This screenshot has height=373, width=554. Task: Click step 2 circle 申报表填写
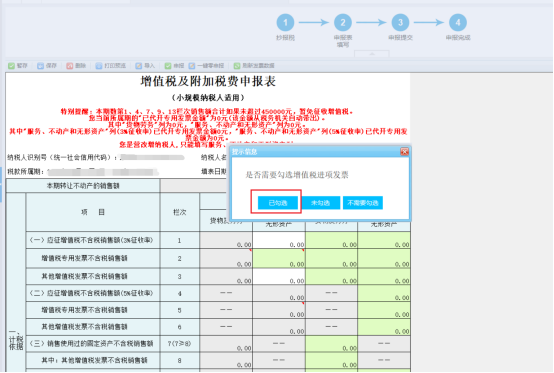pyautogui.click(x=343, y=23)
